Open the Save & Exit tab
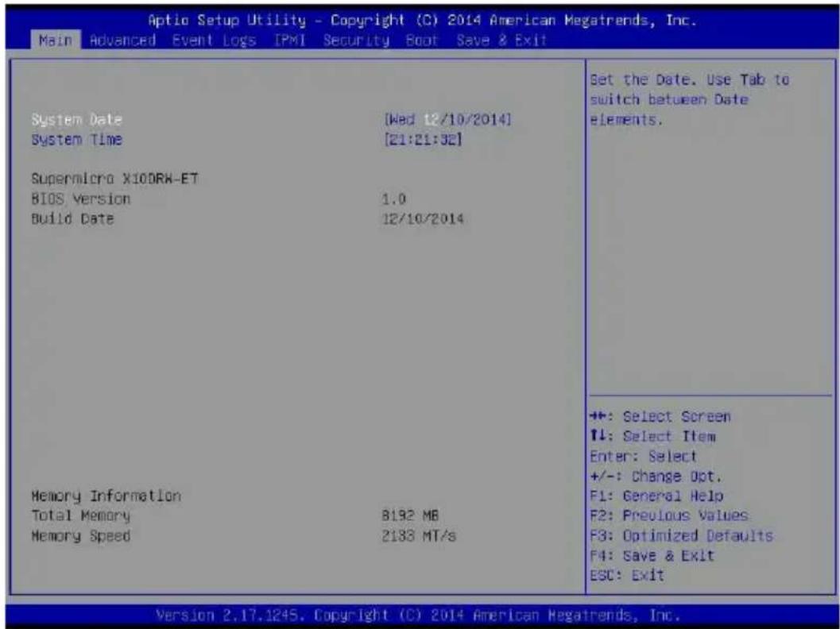840x629 pixels. click(501, 41)
